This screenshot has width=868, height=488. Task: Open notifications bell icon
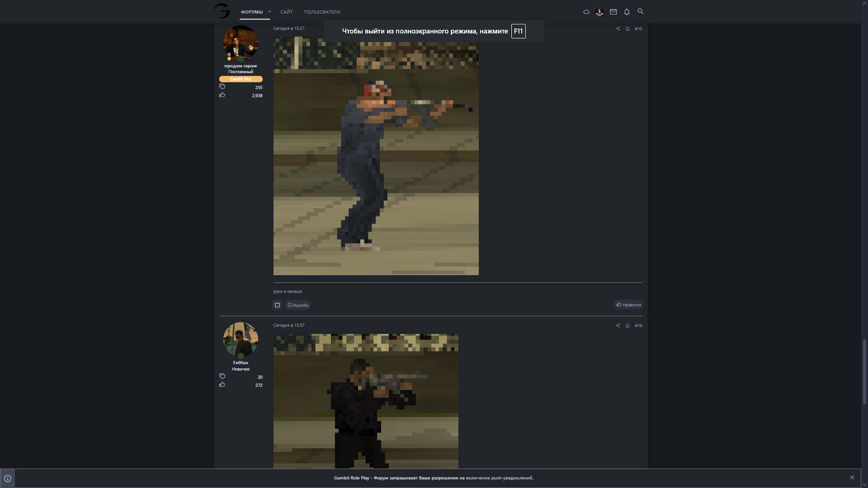click(x=627, y=12)
